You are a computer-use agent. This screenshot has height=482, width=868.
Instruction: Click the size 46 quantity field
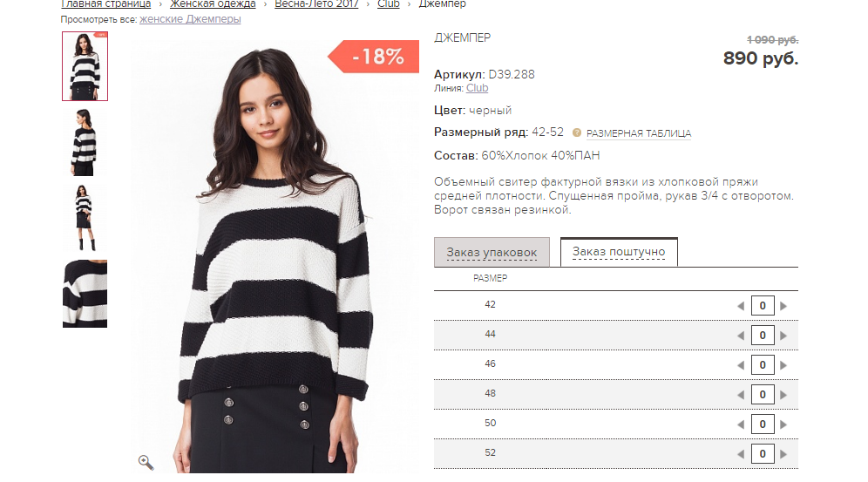(x=763, y=364)
